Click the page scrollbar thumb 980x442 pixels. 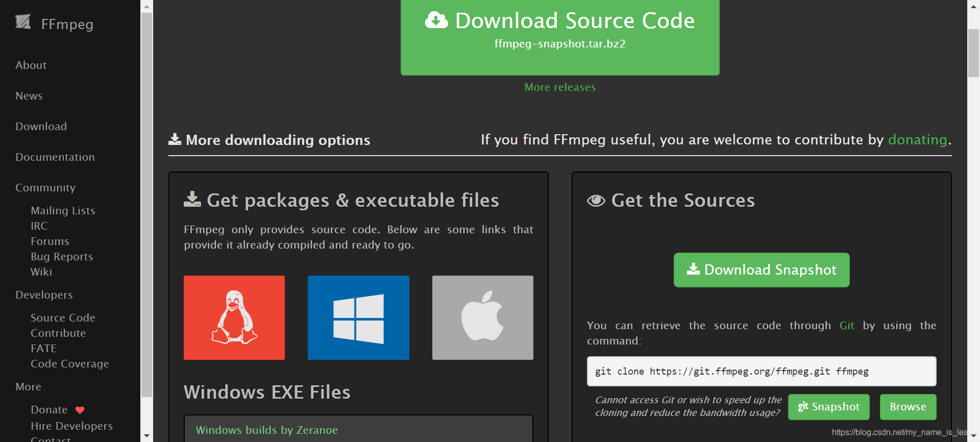973,53
